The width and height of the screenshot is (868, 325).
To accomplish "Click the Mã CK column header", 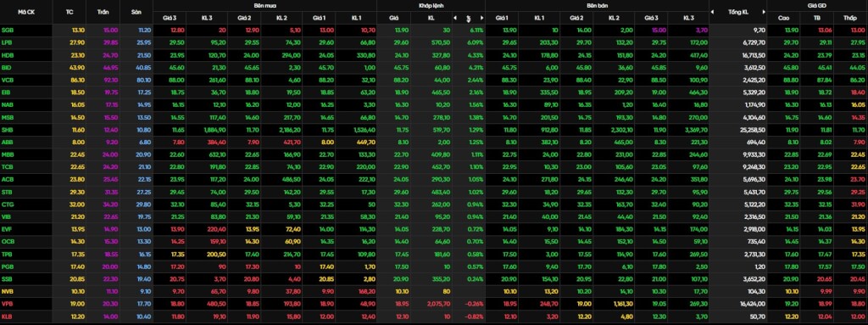I will (26, 12).
